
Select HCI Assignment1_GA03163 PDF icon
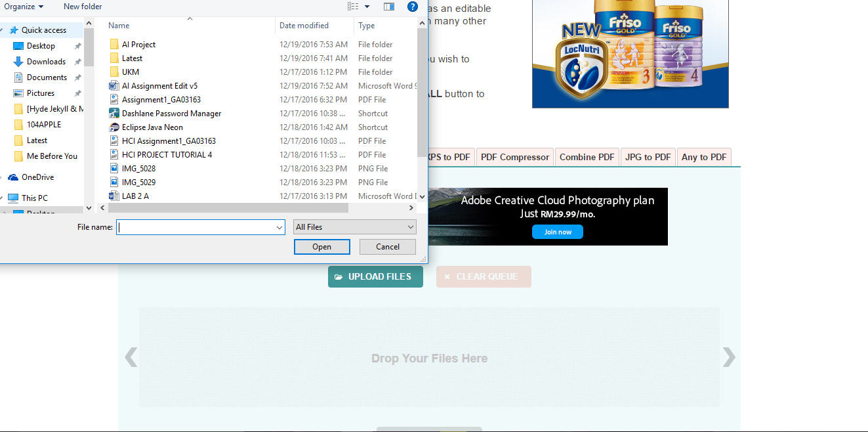[114, 141]
